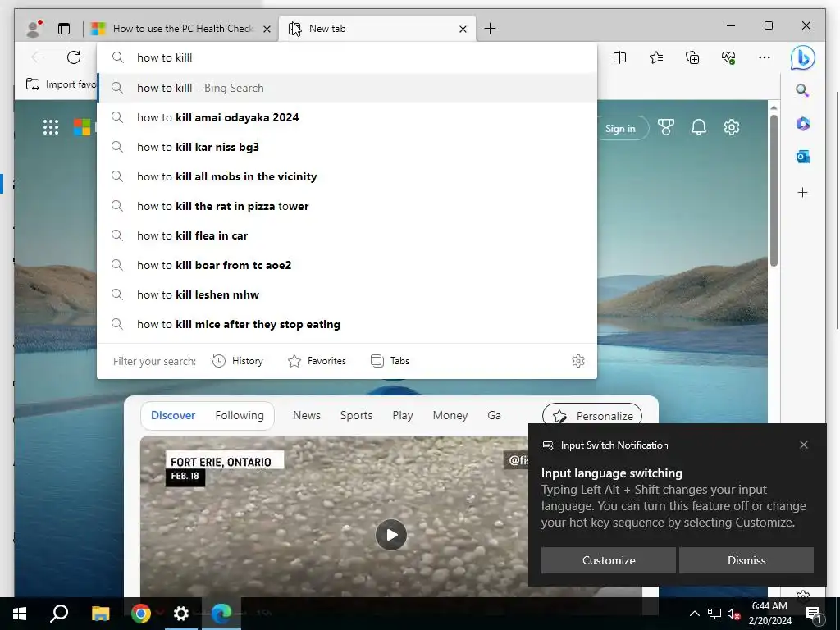Click the muted volume tray icon
This screenshot has width=840, height=630.
[x=734, y=614]
